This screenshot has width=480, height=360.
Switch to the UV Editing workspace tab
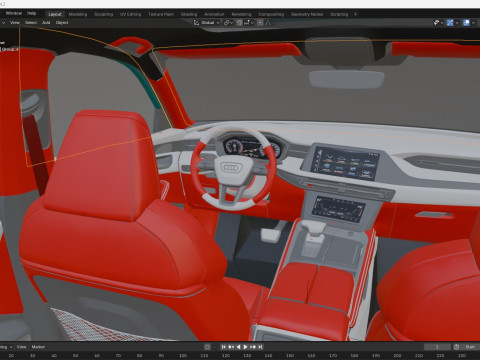(x=130, y=14)
